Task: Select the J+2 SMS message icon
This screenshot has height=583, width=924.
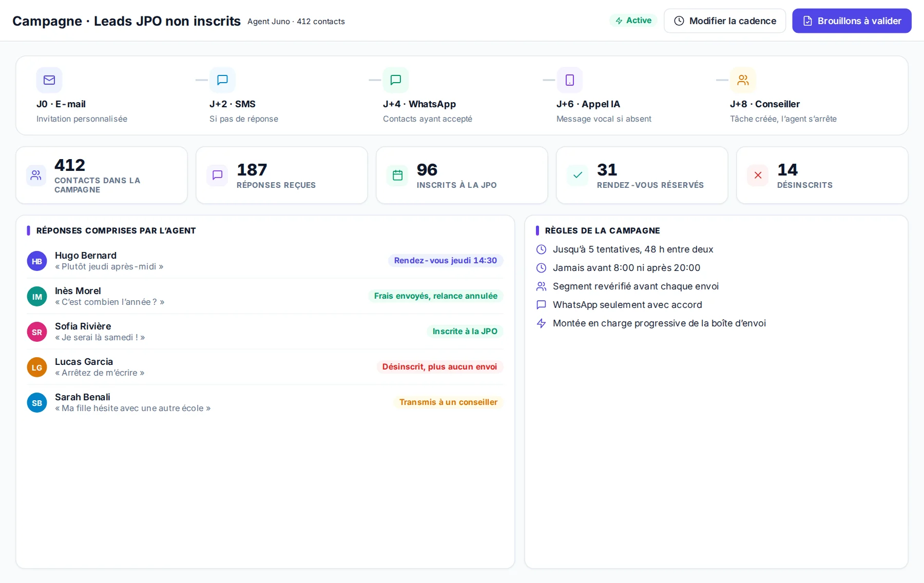Action: pos(222,80)
